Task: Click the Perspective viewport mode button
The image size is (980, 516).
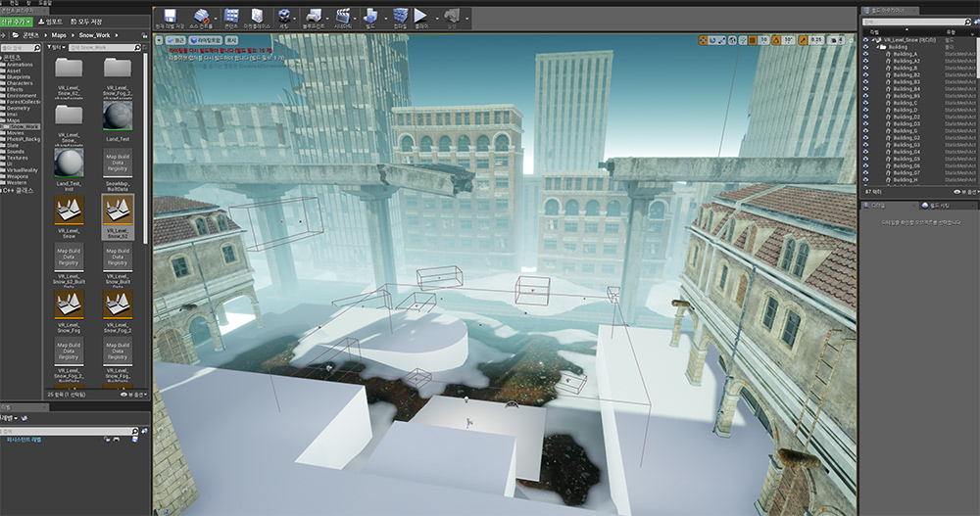Action: coord(176,40)
